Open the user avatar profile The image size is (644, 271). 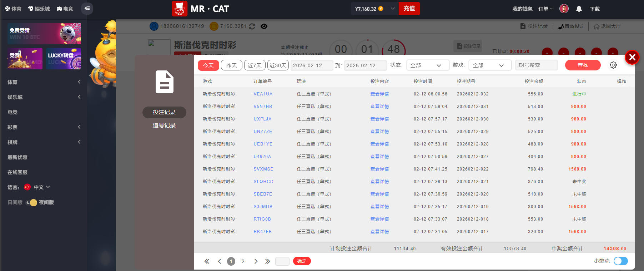coord(564,9)
